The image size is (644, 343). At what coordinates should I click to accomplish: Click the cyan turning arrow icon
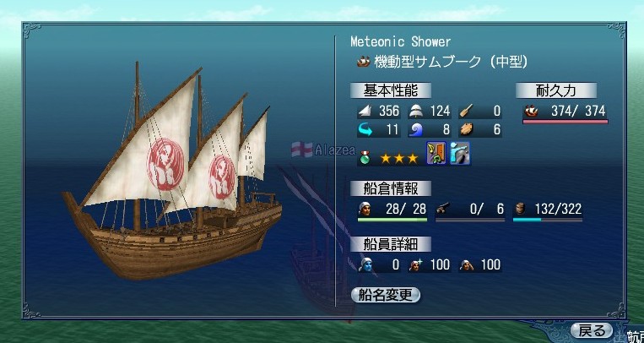(365, 130)
